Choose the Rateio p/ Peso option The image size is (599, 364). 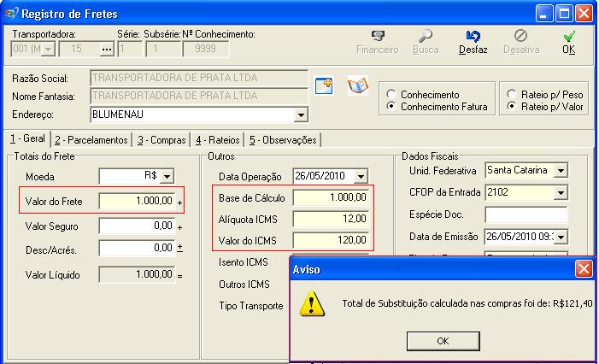pyautogui.click(x=512, y=94)
